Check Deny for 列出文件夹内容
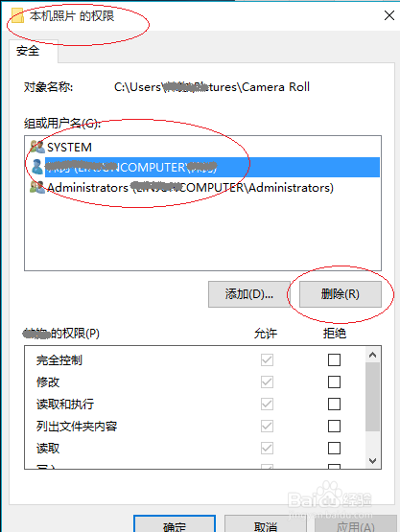The width and height of the screenshot is (400, 532). pos(334,427)
